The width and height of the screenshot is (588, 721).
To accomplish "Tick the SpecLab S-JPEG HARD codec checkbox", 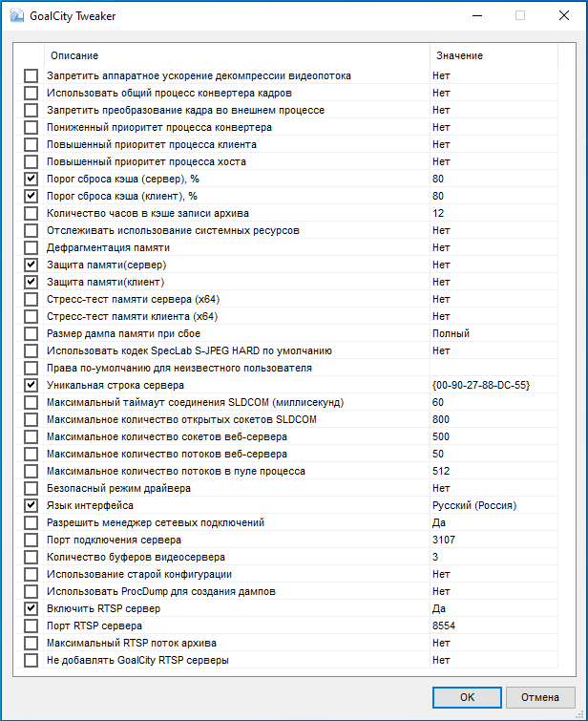I will pyautogui.click(x=31, y=350).
